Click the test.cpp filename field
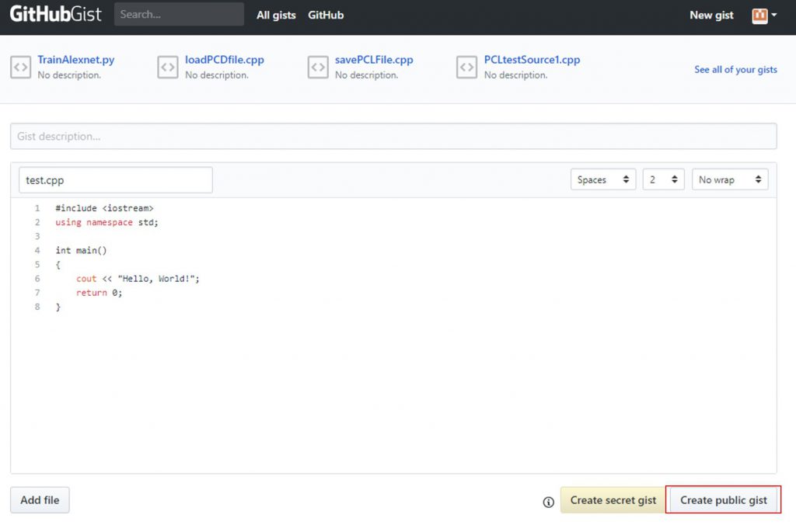The height and width of the screenshot is (532, 796). (115, 179)
